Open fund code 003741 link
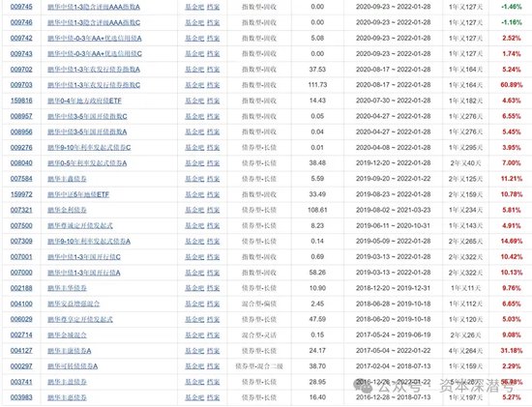532x407 pixels. [x=21, y=382]
